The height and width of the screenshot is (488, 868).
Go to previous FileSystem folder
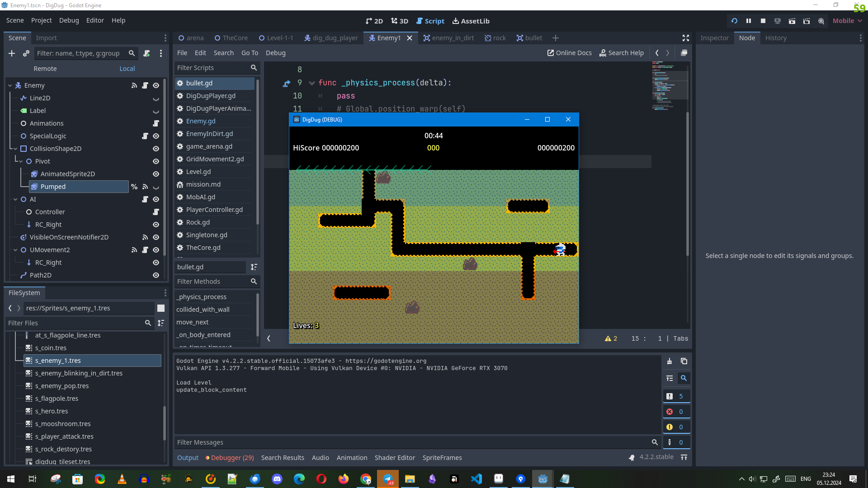pos(10,308)
